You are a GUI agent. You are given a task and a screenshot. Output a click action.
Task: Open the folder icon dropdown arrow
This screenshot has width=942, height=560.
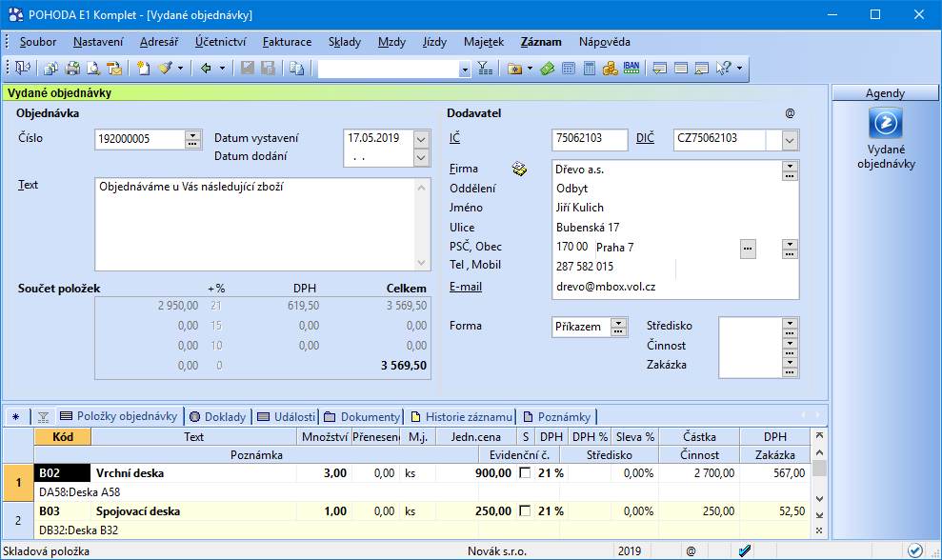coord(530,69)
